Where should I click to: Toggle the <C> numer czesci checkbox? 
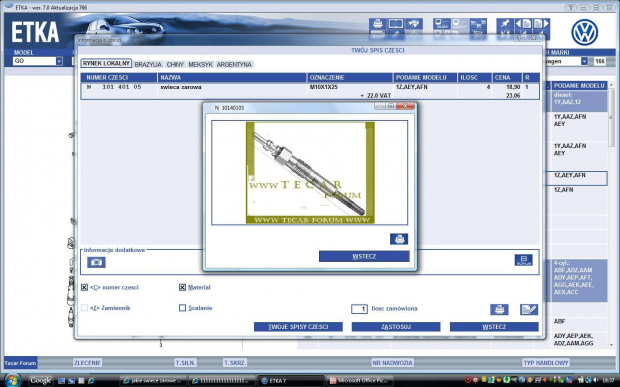tap(84, 287)
